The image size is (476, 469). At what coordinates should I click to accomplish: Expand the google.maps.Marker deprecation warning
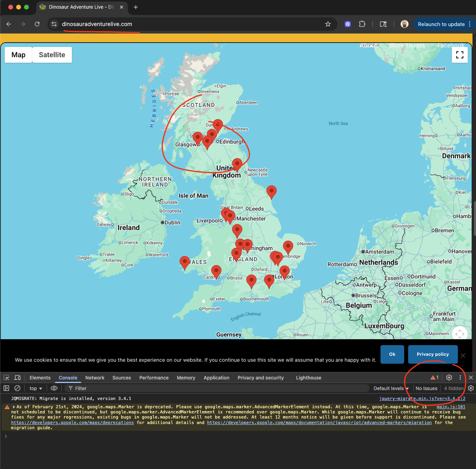pos(14,407)
